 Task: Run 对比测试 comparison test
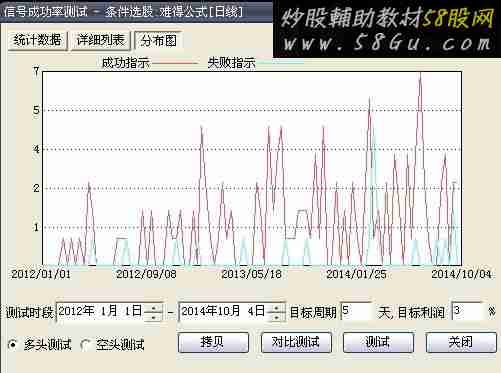(x=296, y=342)
